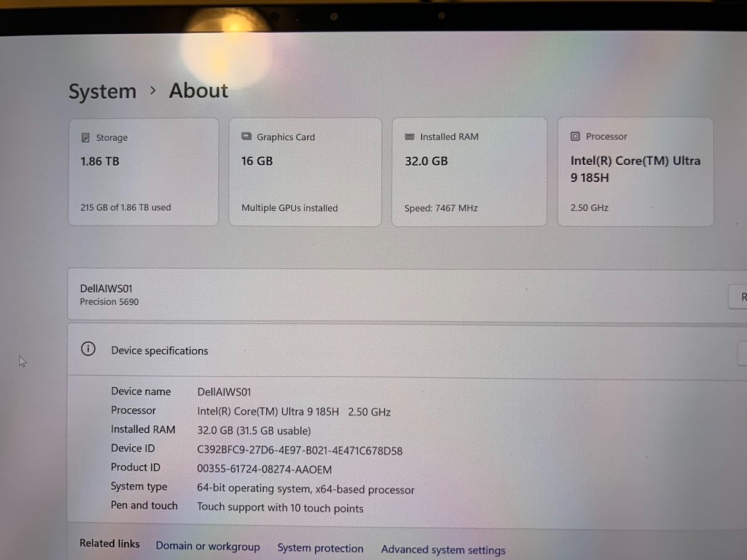Select '215 GB of 1.86 TB used' text
The image size is (747, 560).
pyautogui.click(x=125, y=207)
